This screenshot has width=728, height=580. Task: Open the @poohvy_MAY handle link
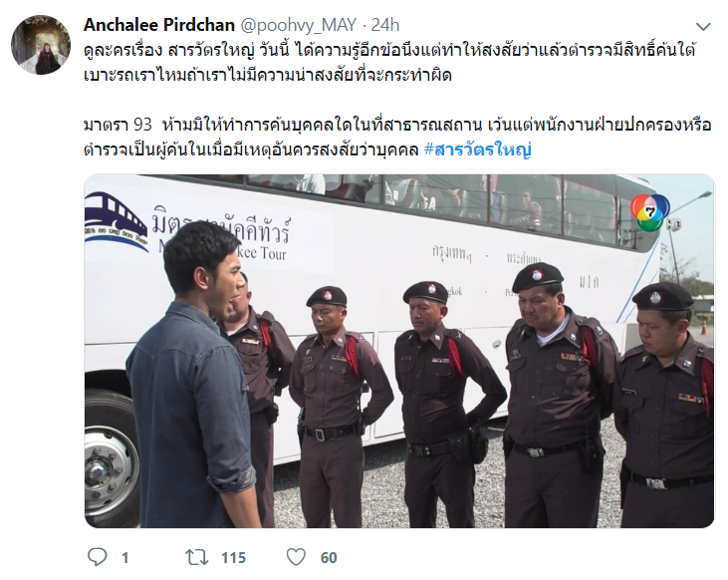click(298, 25)
